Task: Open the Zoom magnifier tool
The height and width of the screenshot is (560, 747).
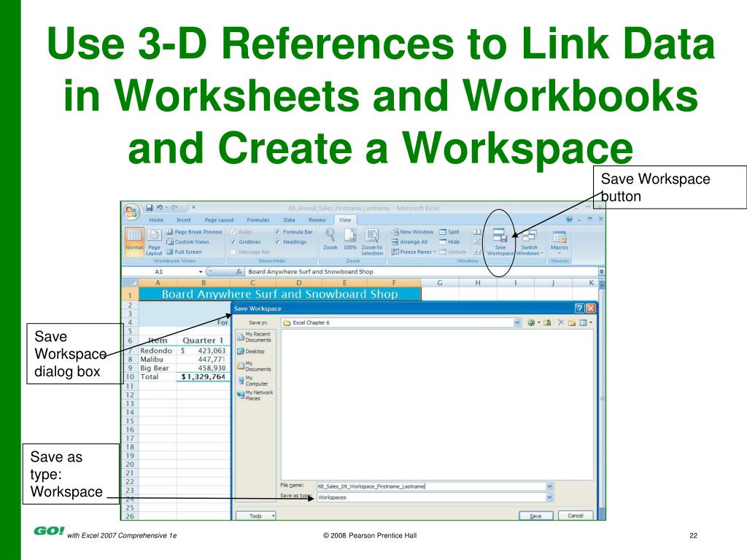Action: point(330,239)
